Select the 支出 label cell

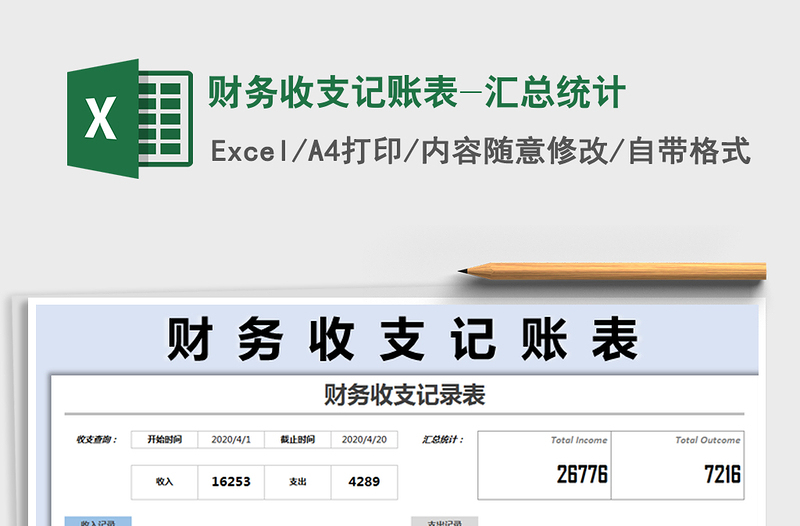[x=297, y=482]
